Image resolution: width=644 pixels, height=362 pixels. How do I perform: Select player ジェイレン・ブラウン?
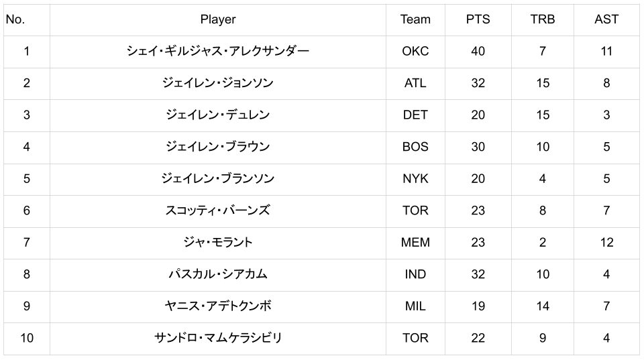[x=217, y=147]
